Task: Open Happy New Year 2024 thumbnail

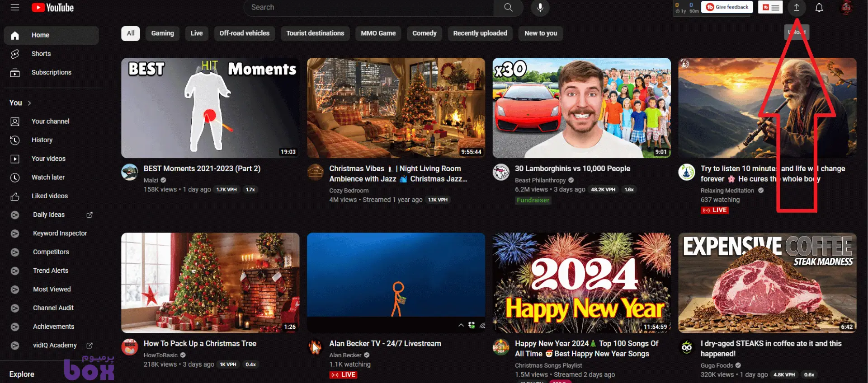Action: [x=582, y=283]
